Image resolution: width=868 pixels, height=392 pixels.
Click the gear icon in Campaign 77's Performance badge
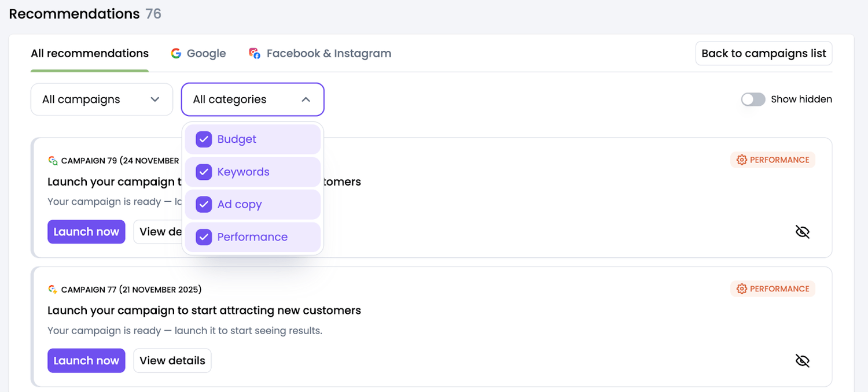click(x=741, y=289)
